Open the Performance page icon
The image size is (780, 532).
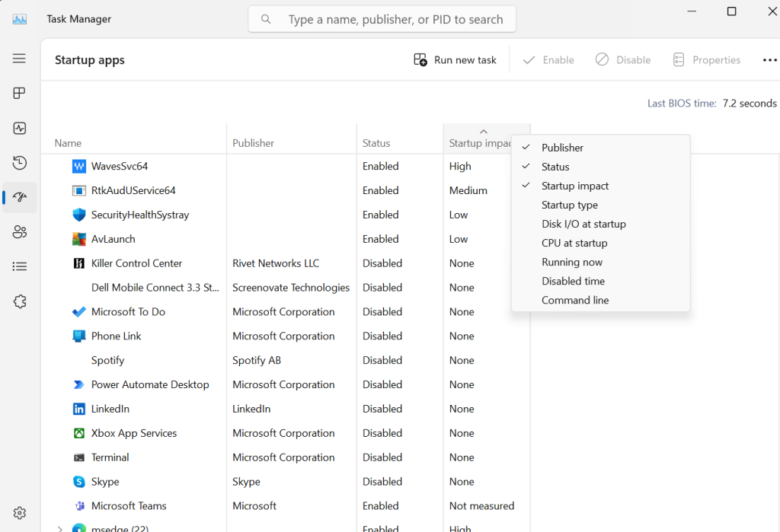pyautogui.click(x=19, y=129)
